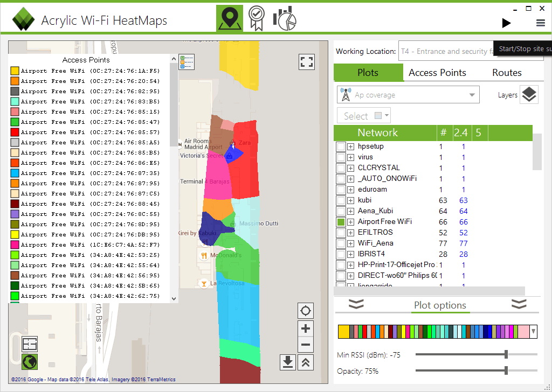Collapse plot options with left double chevron
552x392 pixels.
(356, 304)
